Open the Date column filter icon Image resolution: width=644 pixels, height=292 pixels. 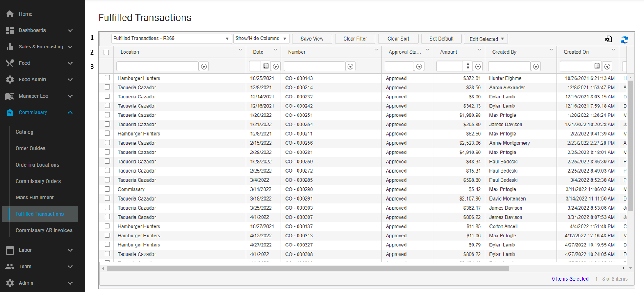(x=276, y=66)
